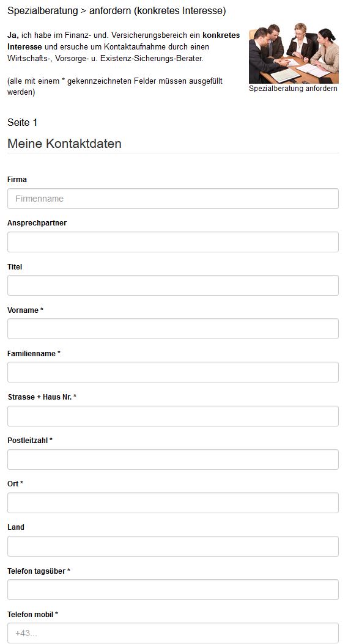
Task: Focus the Ansprechpartner text box
Action: [x=172, y=242]
